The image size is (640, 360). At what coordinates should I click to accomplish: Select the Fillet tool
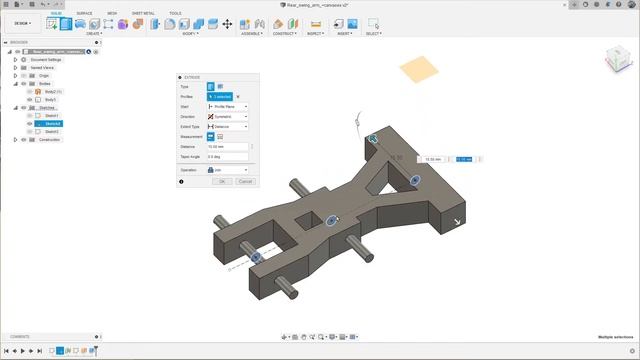point(170,24)
